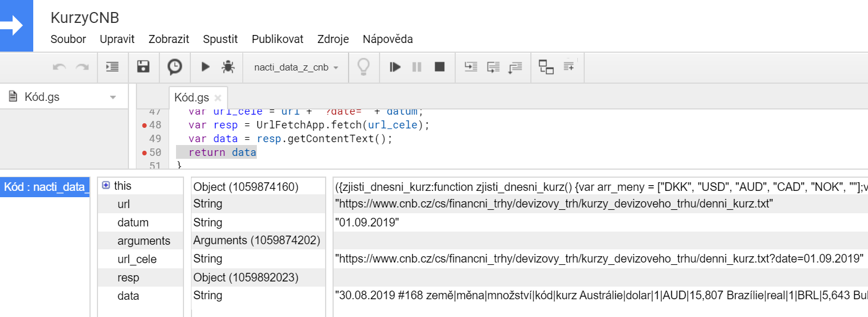Click type cell 'Object (1059874160)'
Image resolution: width=868 pixels, height=317 pixels.
(245, 186)
